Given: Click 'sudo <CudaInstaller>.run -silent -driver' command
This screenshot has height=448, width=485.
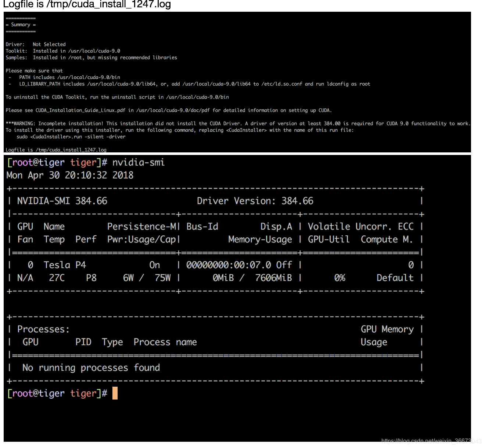Looking at the screenshot, I should (x=71, y=137).
